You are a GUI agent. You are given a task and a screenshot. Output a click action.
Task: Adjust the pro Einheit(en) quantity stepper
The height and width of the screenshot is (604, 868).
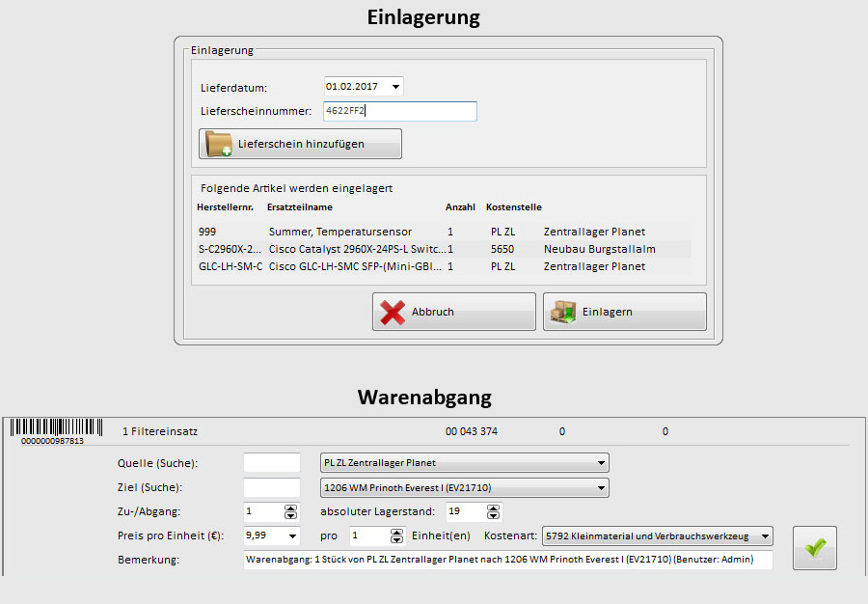tap(396, 535)
